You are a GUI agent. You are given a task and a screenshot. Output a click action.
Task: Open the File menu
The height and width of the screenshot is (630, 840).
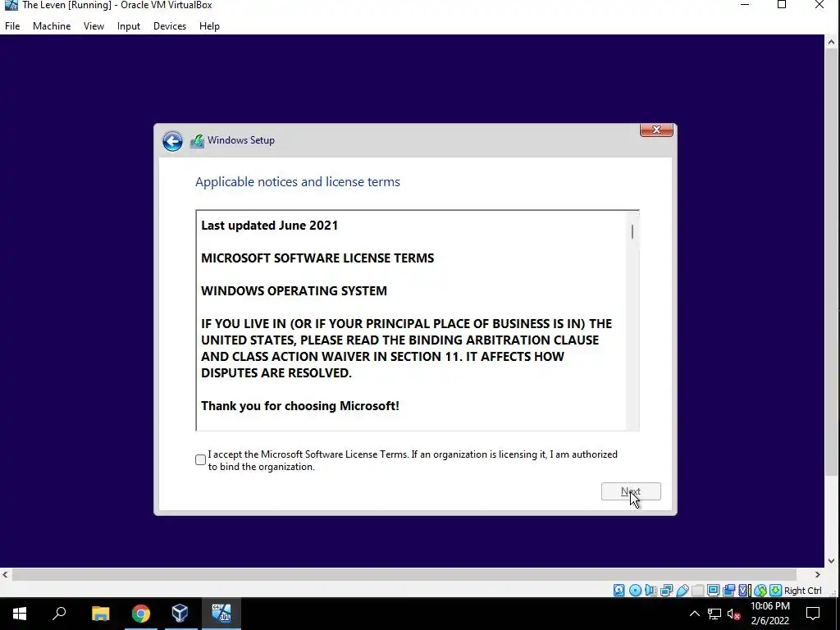(12, 25)
